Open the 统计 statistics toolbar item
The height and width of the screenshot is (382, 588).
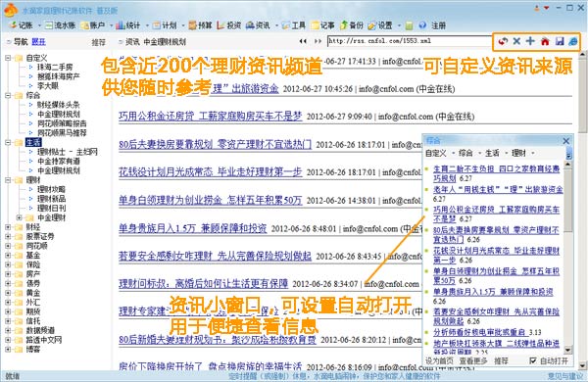pos(128,25)
